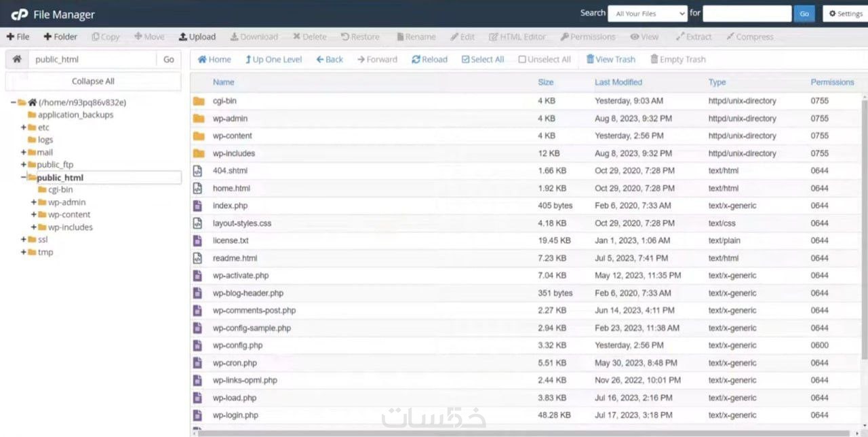This screenshot has width=868, height=437.
Task: Expand wp-content in the folder tree
Action: coord(34,214)
